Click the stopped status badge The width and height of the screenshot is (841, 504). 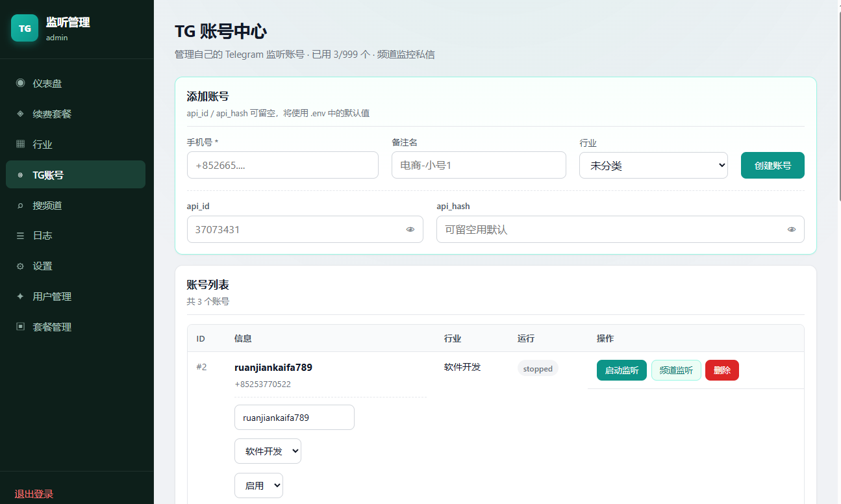538,369
